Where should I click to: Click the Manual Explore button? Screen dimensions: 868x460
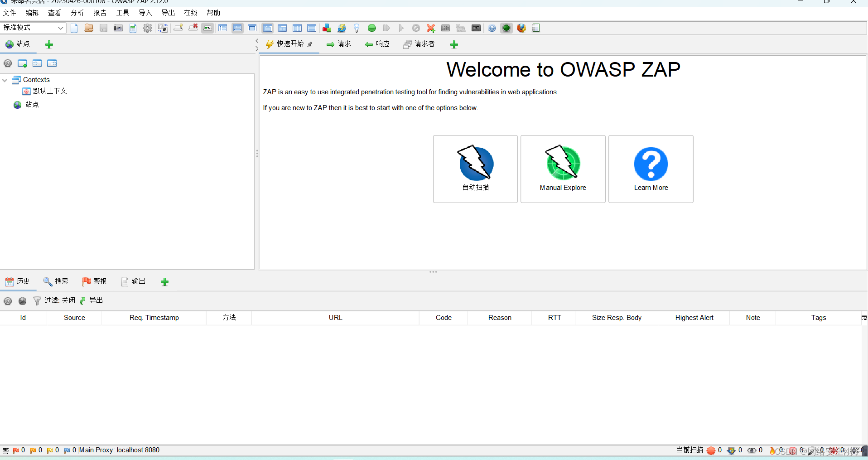(563, 169)
